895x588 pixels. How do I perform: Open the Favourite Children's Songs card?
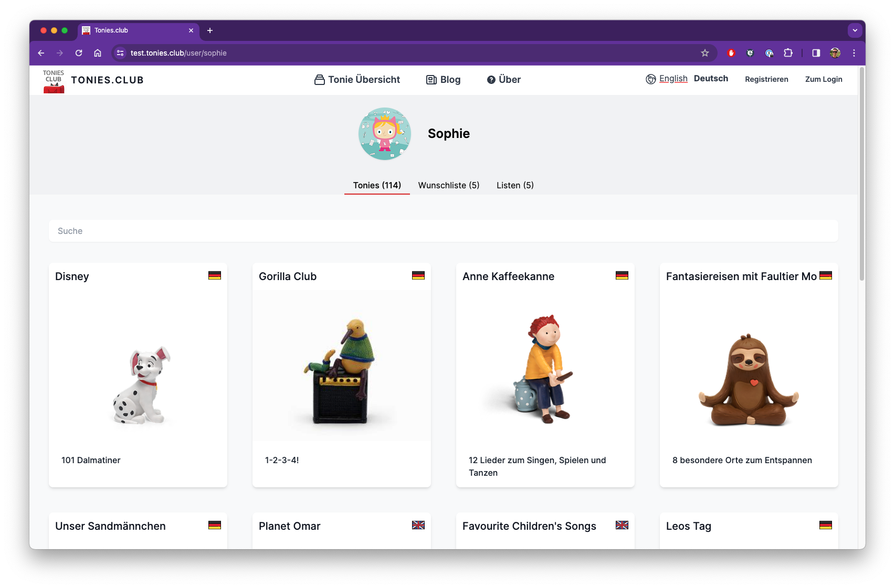click(545, 531)
